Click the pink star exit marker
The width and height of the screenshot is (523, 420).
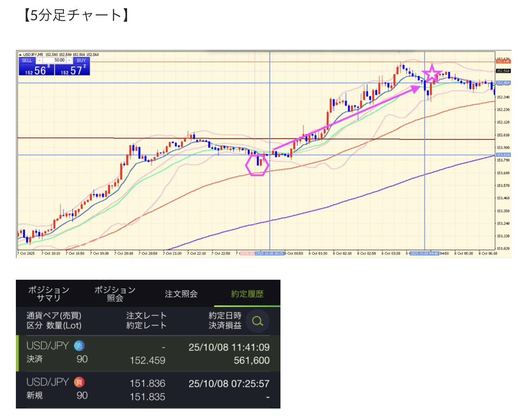coord(432,74)
